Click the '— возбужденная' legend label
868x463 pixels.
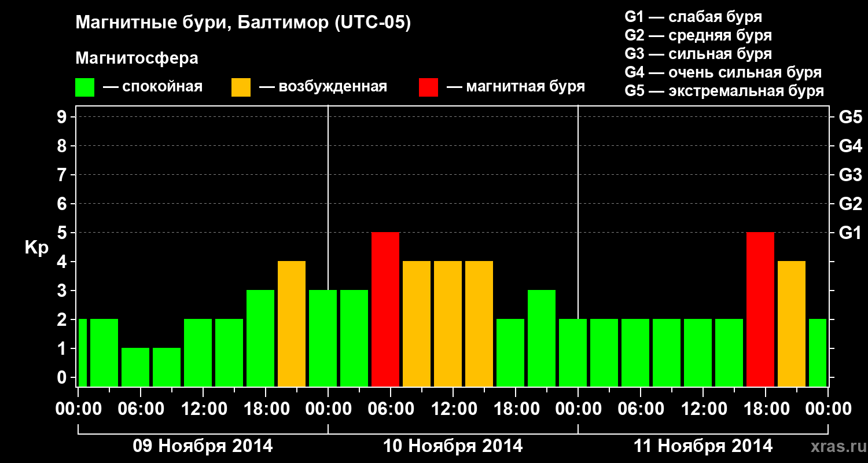pyautogui.click(x=323, y=87)
